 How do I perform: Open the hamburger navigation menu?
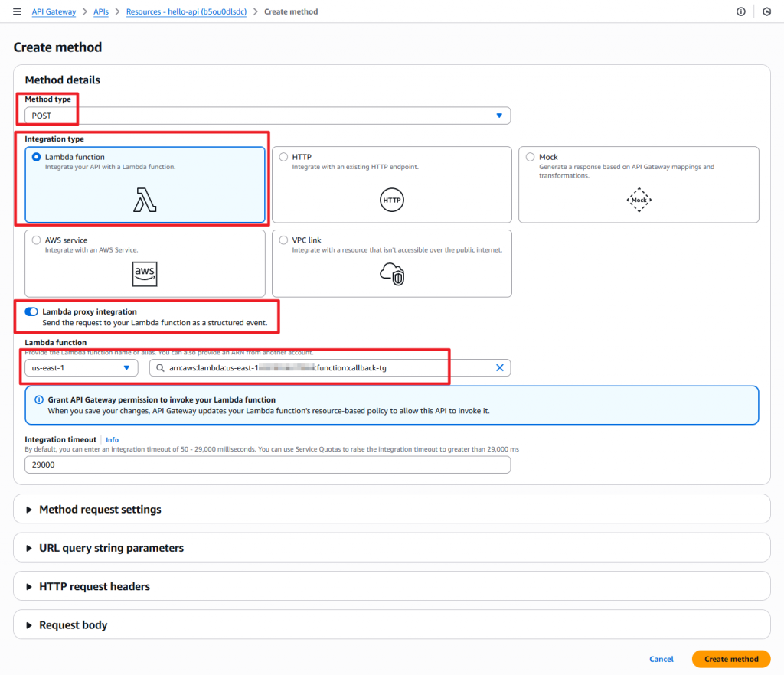tap(17, 11)
